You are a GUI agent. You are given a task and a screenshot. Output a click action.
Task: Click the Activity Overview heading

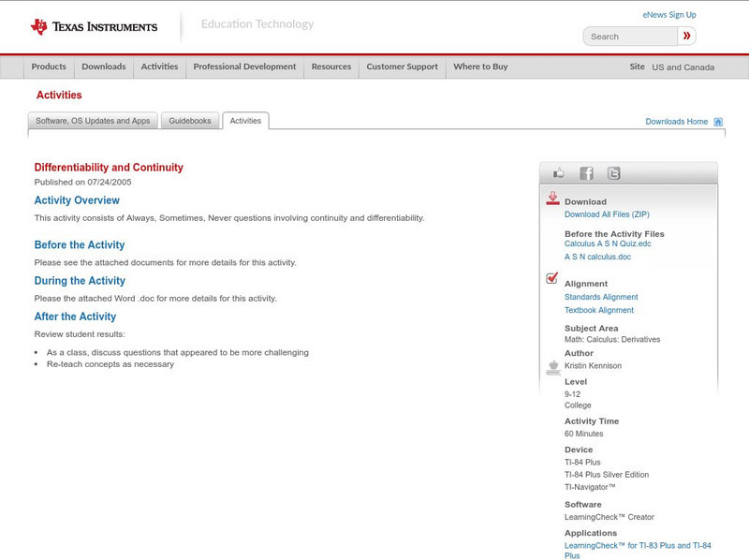[x=77, y=200]
